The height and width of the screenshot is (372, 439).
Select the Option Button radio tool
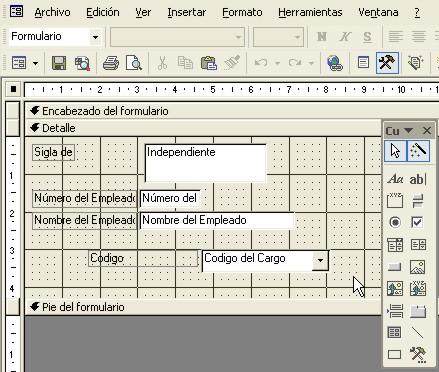[x=395, y=222]
